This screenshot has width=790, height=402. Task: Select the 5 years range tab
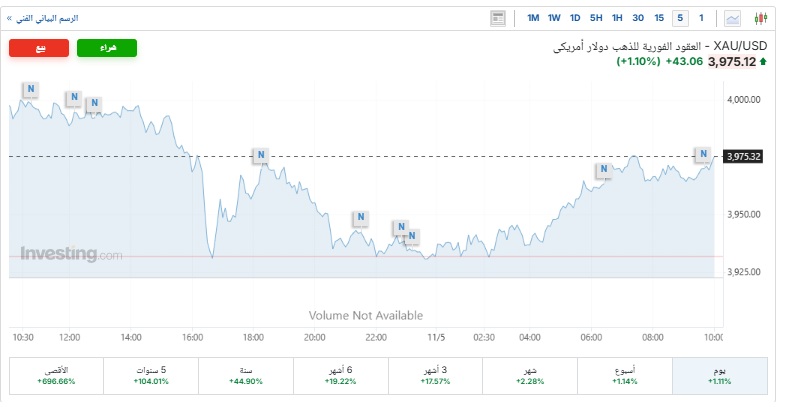(151, 375)
